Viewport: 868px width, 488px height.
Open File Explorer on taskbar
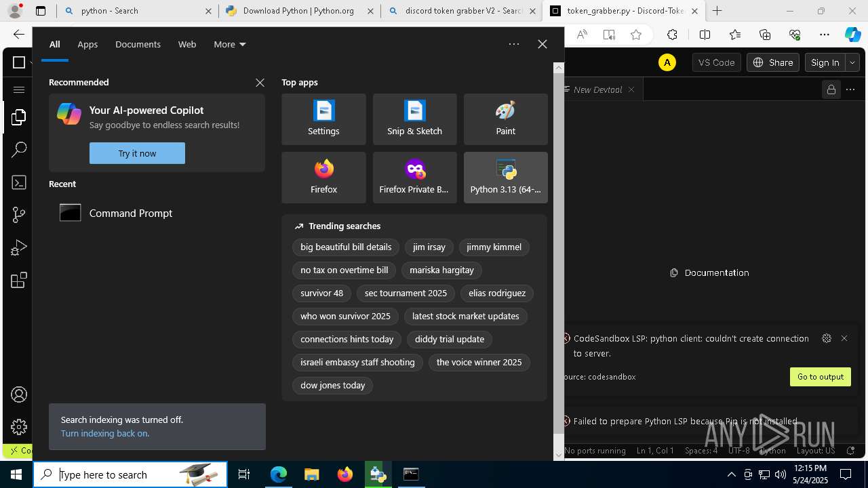311,474
